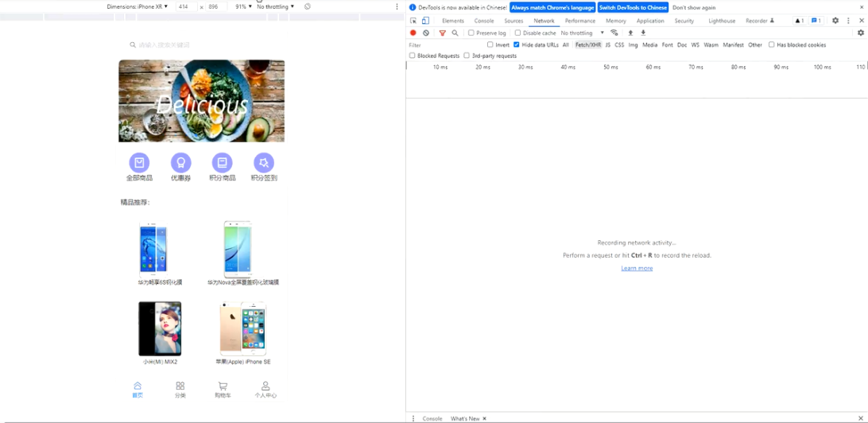
Task: Go to the 分类 category tab icon
Action: click(180, 386)
